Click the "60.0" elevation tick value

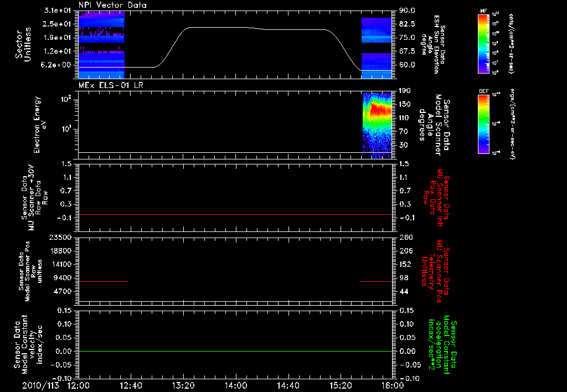[407, 65]
